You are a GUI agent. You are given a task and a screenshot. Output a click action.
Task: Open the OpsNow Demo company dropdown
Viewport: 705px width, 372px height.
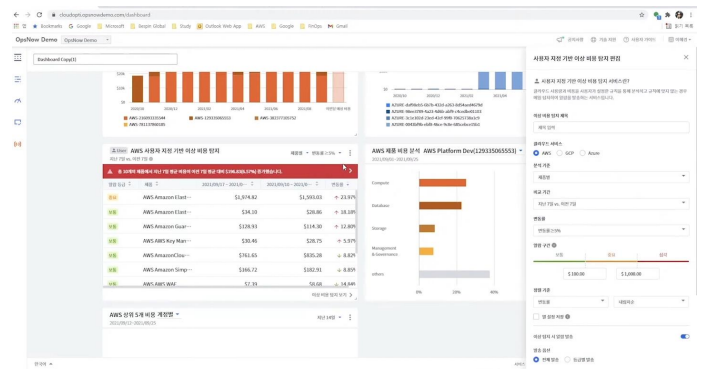click(86, 40)
